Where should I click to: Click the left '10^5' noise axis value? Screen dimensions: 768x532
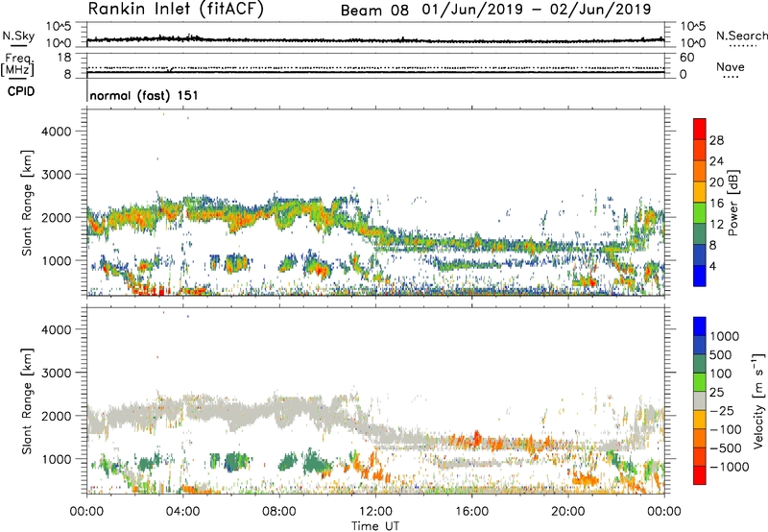click(59, 27)
